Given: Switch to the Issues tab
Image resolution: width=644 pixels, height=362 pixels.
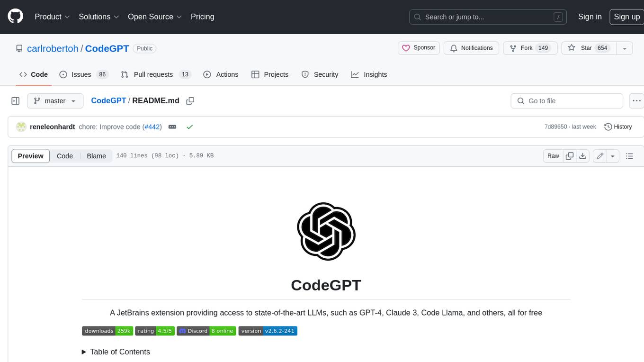Looking at the screenshot, I should (84, 74).
